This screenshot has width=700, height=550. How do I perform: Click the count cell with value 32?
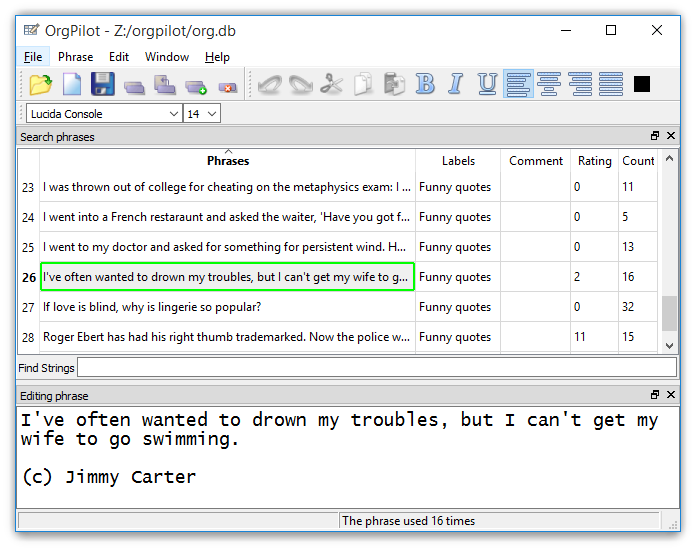pos(638,307)
